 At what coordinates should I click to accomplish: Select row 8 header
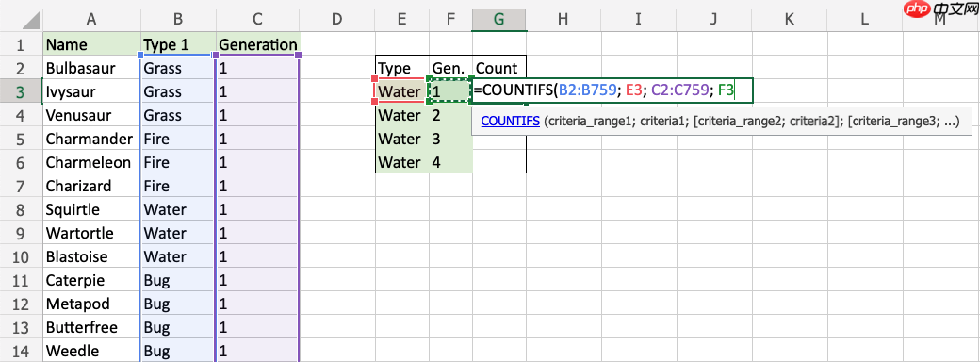[x=20, y=209]
